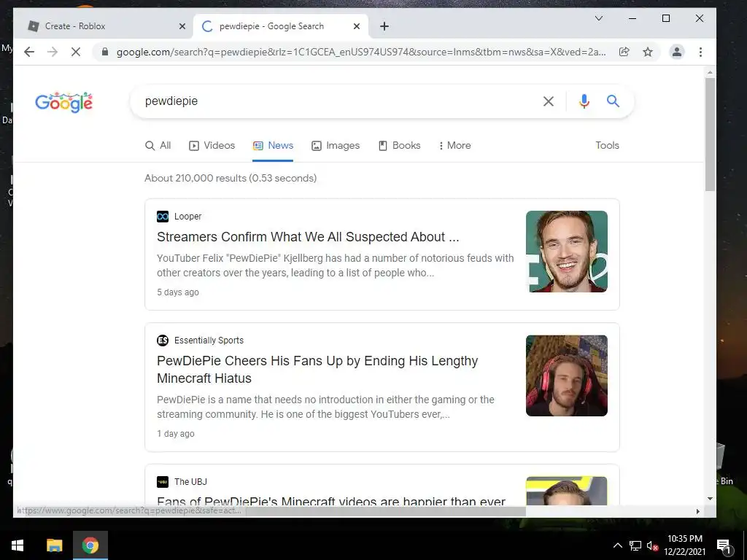This screenshot has width=747, height=560.
Task: Click "5 days ago" timestamp
Action: click(x=178, y=292)
